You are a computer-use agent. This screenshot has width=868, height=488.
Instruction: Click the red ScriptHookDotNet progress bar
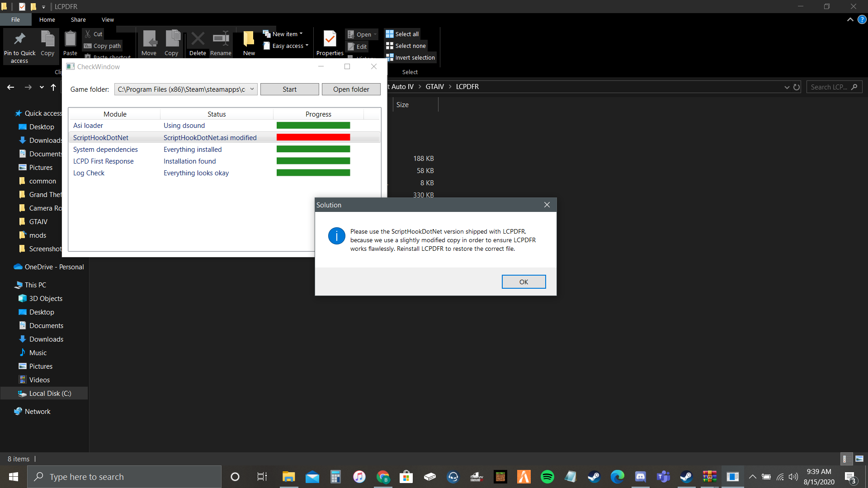tap(313, 137)
